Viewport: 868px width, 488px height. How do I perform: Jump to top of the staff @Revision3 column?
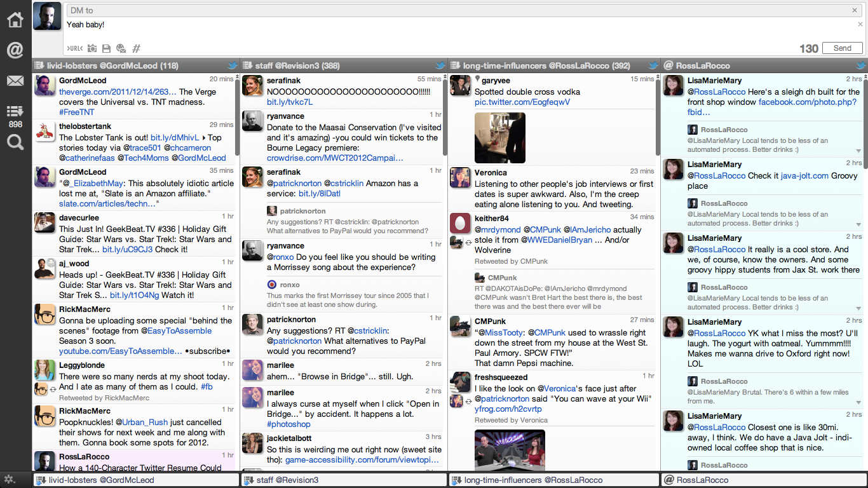tap(445, 76)
